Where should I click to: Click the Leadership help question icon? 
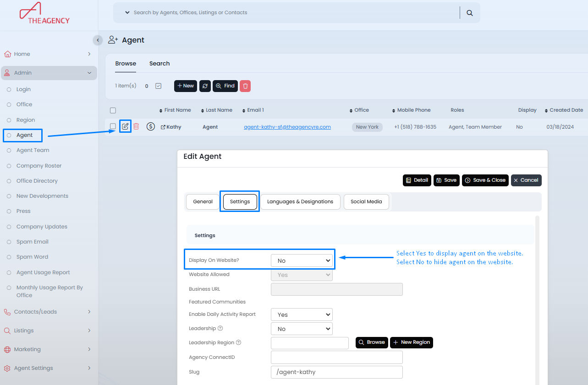(x=220, y=329)
